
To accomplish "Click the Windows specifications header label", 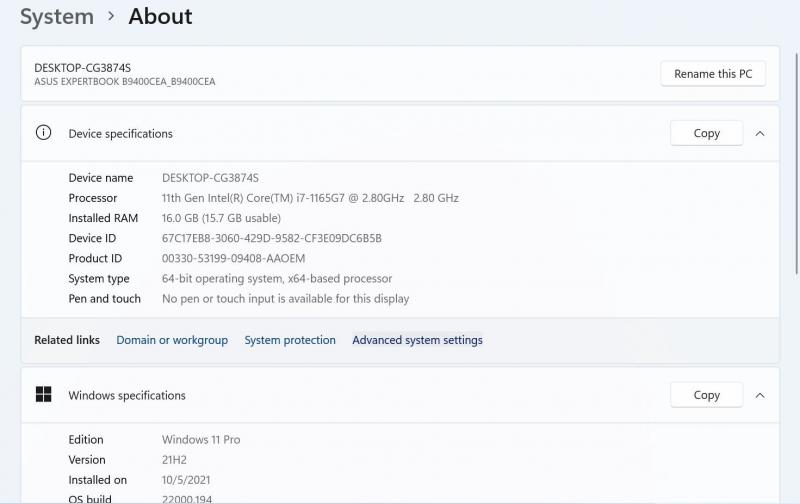I will [x=127, y=395].
